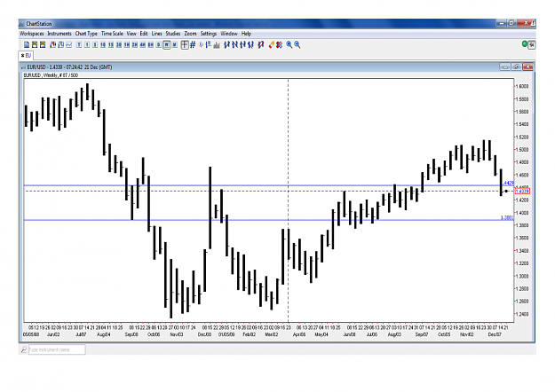Click the bars-with-red-pencil edit icon
This screenshot has height=392, width=555.
261,44
